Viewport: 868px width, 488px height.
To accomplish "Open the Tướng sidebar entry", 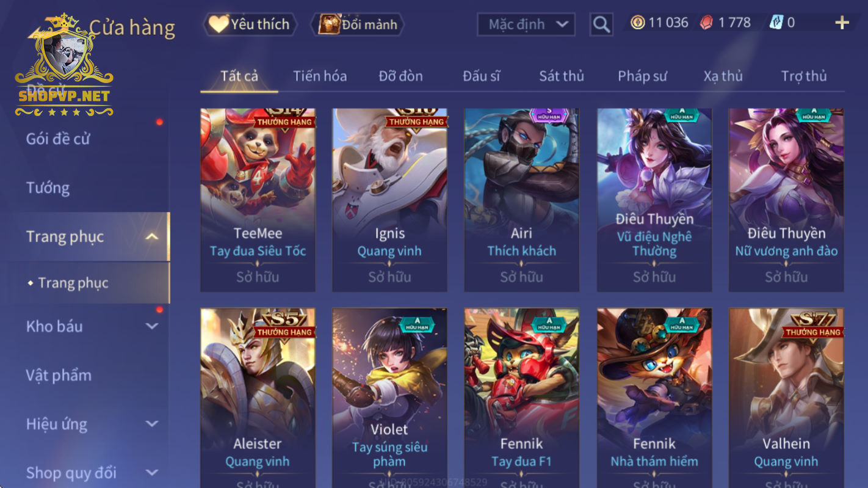I will (x=48, y=188).
